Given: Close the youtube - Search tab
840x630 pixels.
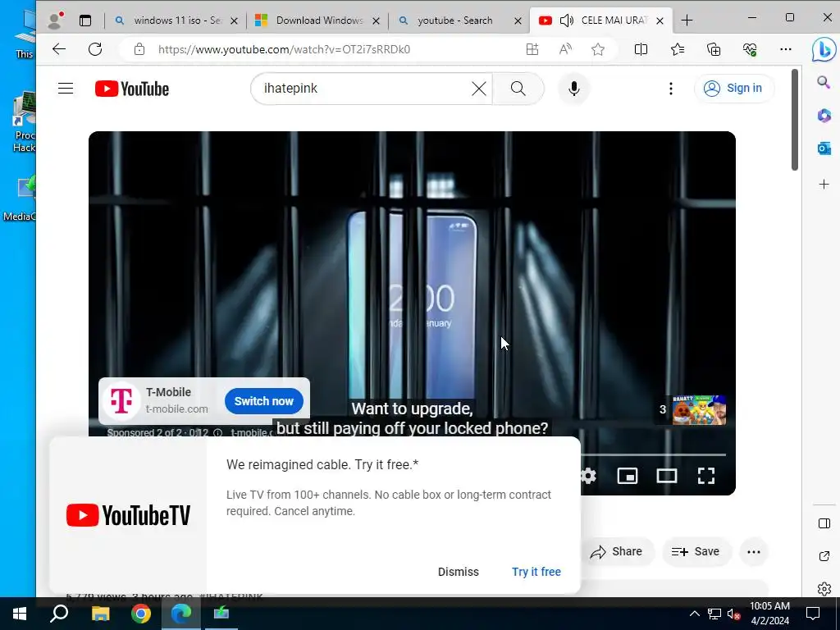Looking at the screenshot, I should (x=518, y=21).
